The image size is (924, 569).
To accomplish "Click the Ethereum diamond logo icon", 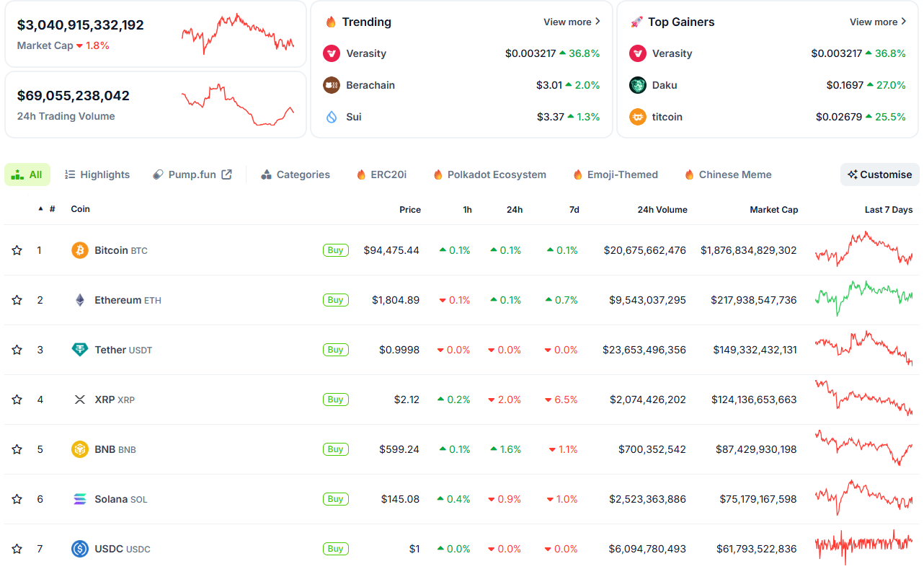I will pos(80,300).
